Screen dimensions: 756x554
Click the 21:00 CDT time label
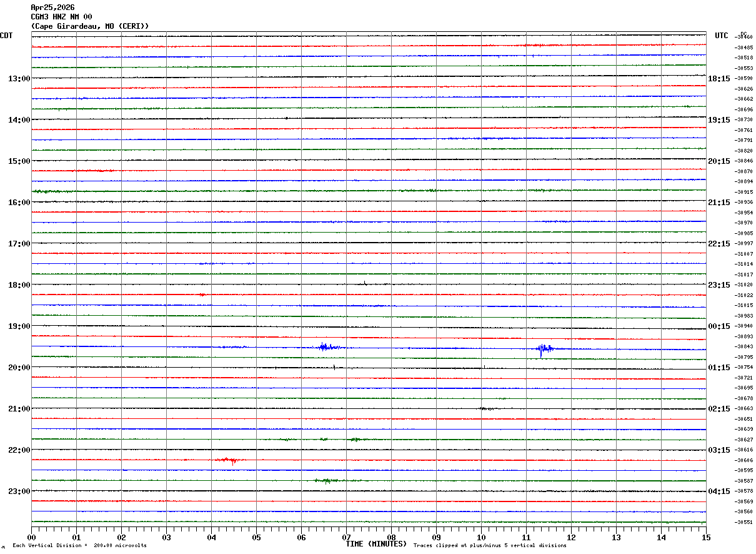(x=19, y=409)
